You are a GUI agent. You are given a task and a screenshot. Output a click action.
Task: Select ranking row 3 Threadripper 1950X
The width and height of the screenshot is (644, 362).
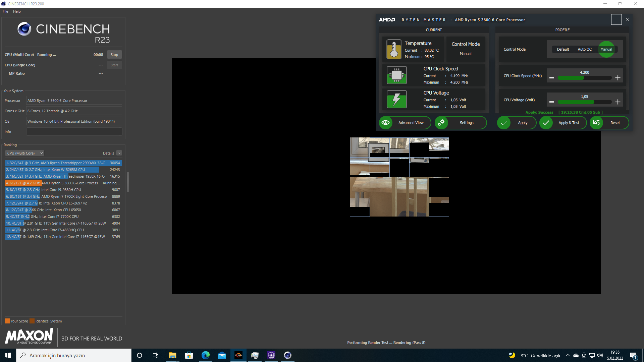coord(63,176)
